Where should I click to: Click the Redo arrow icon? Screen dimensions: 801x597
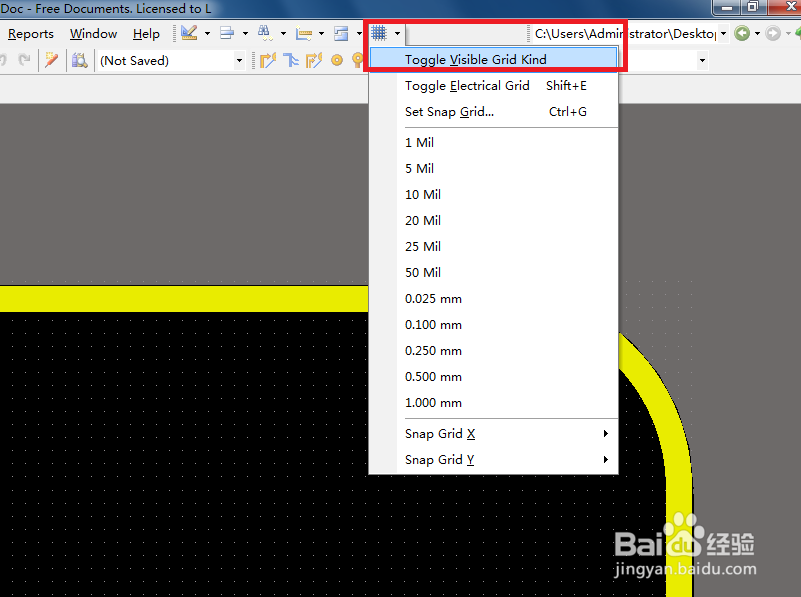click(x=23, y=60)
